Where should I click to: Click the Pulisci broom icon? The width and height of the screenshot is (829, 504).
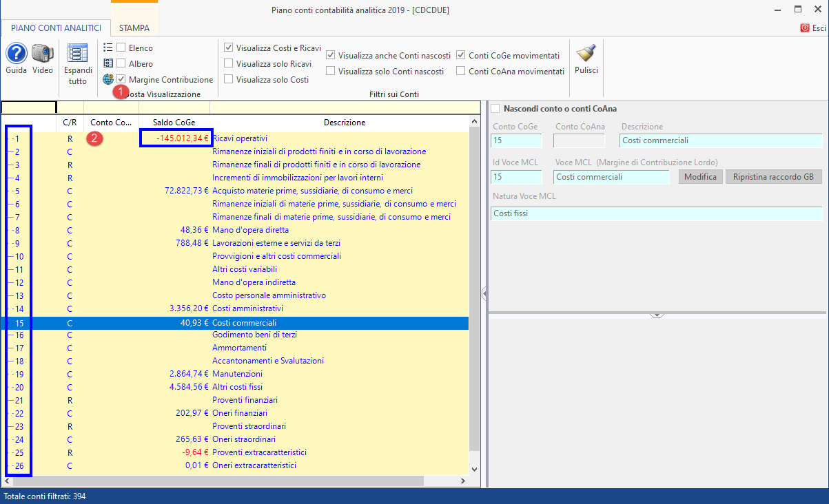(586, 54)
